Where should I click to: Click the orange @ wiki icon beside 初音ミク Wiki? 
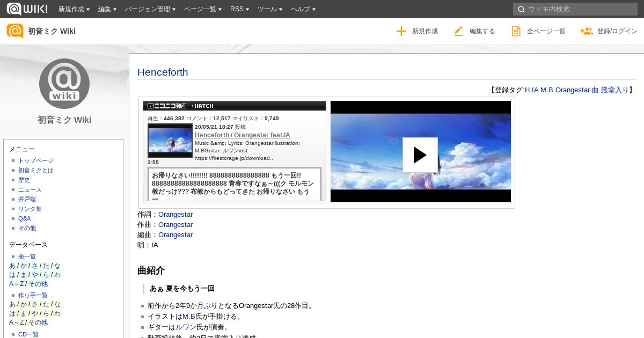15,31
